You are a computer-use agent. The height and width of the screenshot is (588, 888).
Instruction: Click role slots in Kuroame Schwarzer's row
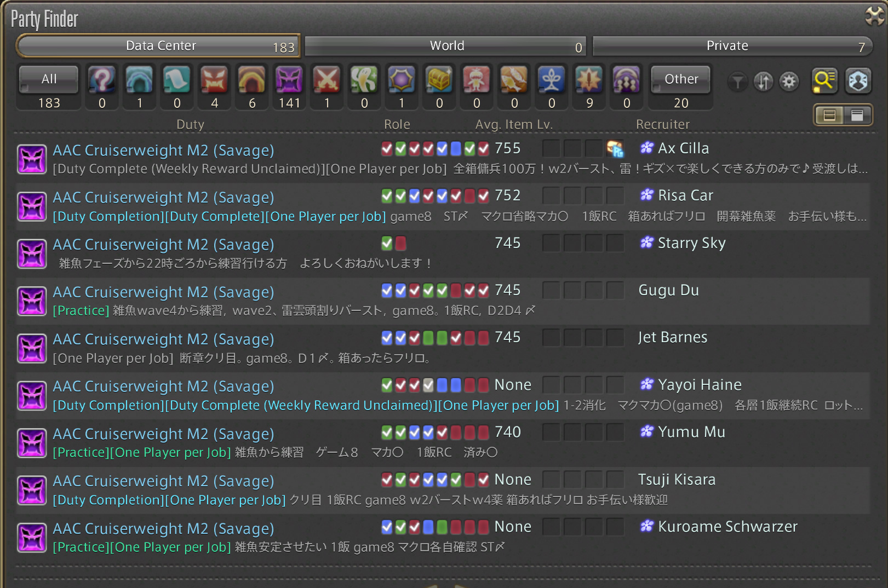[435, 527]
